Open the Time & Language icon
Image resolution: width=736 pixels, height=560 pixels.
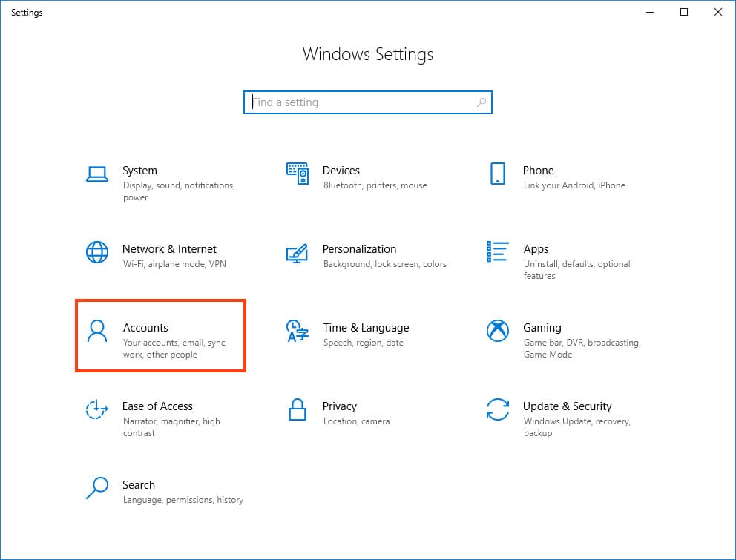click(297, 331)
